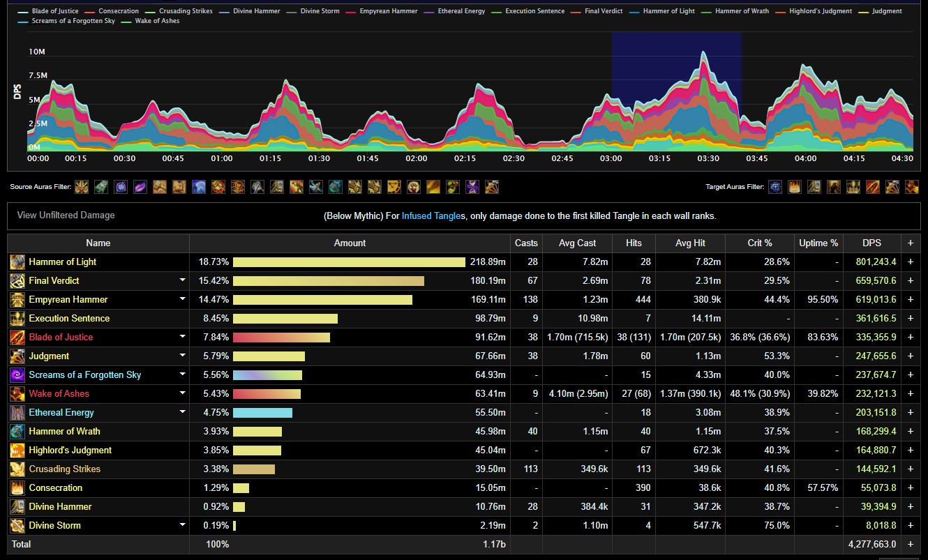Click the Blade of Justice row icon

coord(17,338)
